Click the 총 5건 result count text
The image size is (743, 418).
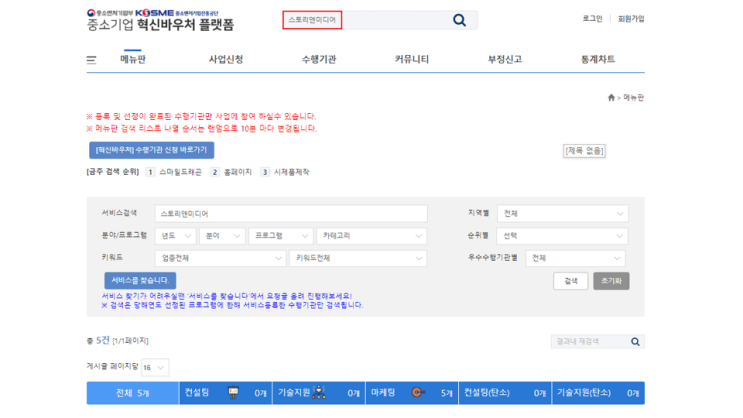coord(99,340)
